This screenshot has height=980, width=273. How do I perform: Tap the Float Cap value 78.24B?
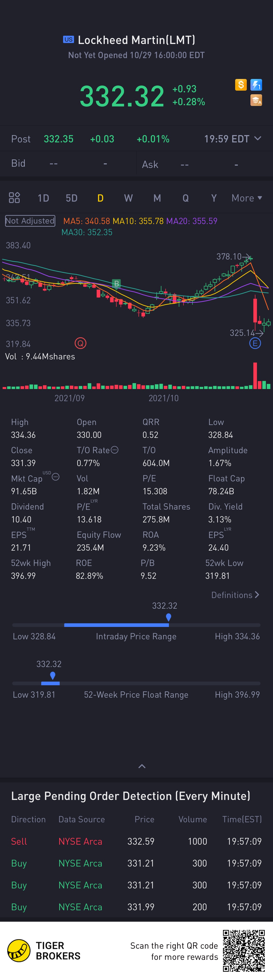point(221,491)
